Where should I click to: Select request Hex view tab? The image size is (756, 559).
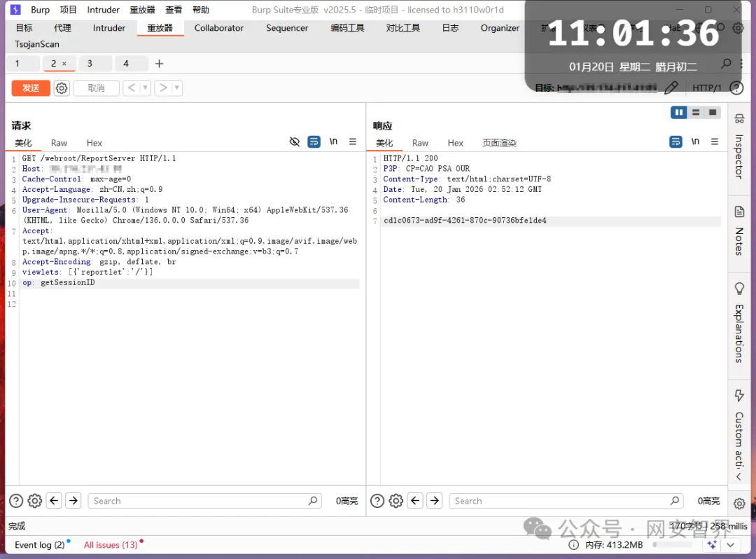pyautogui.click(x=94, y=143)
